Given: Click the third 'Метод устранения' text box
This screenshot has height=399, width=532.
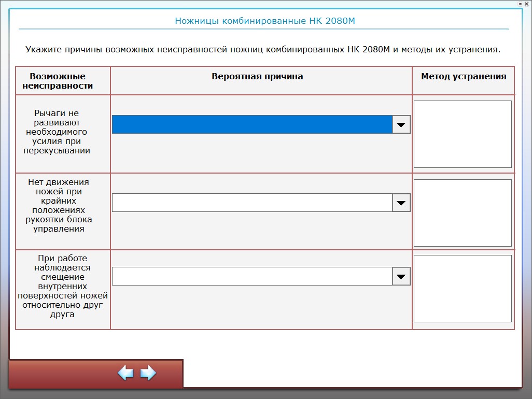Looking at the screenshot, I should (463, 289).
